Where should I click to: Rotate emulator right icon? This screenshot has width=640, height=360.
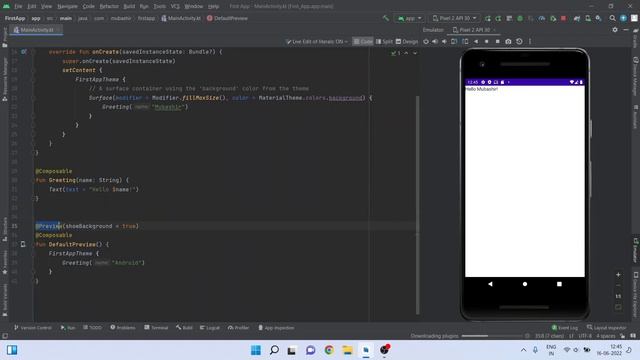click(465, 42)
